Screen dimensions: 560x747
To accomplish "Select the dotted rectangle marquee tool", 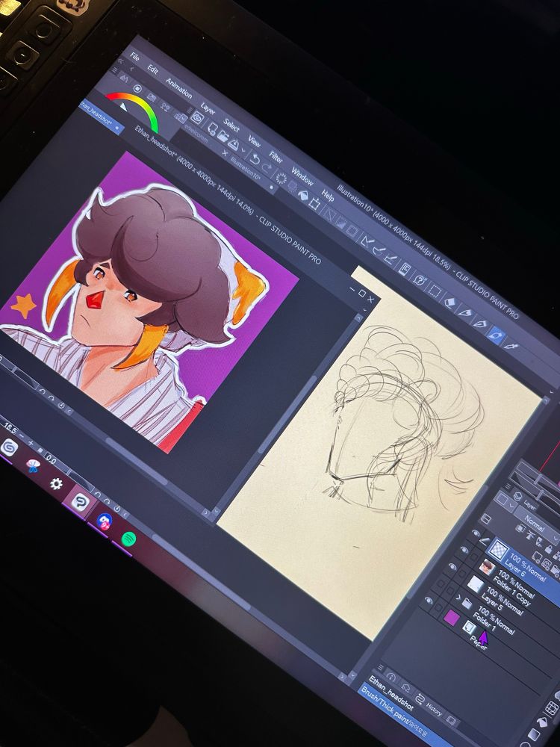I will [435, 291].
